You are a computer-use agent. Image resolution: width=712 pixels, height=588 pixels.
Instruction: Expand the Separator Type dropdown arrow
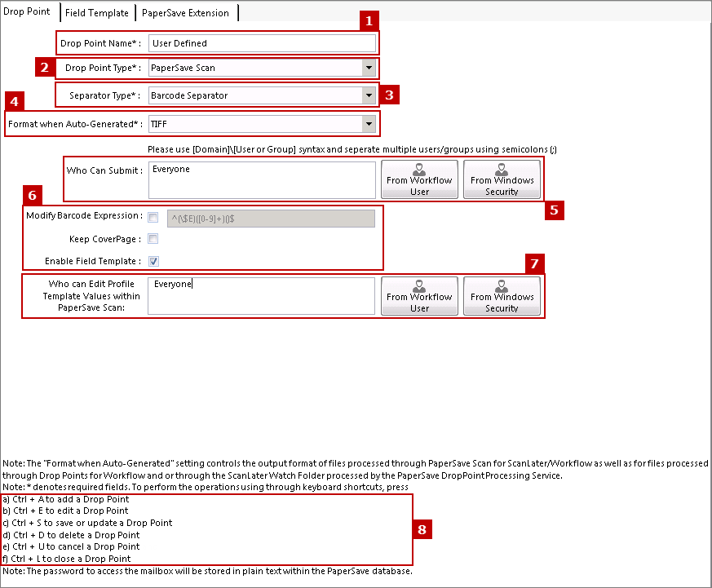369,95
